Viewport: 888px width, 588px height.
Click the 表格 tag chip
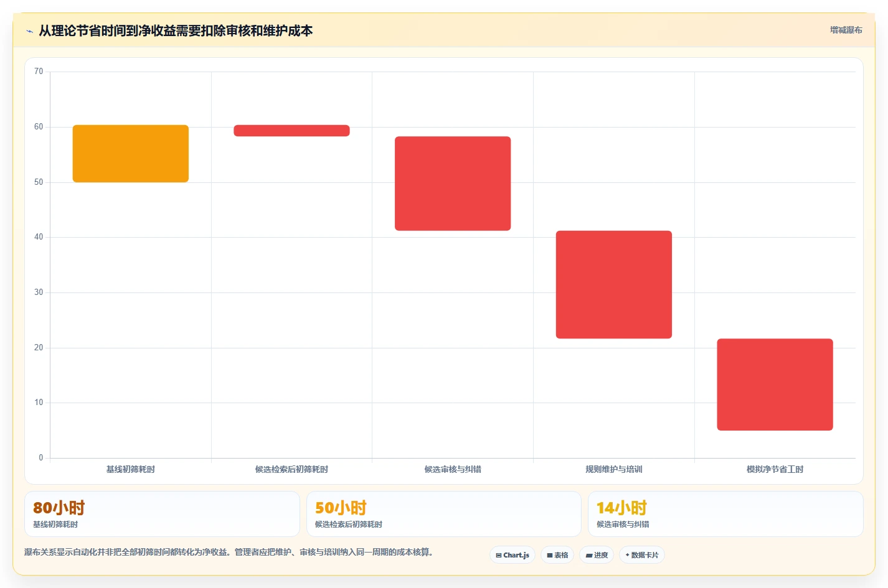557,555
